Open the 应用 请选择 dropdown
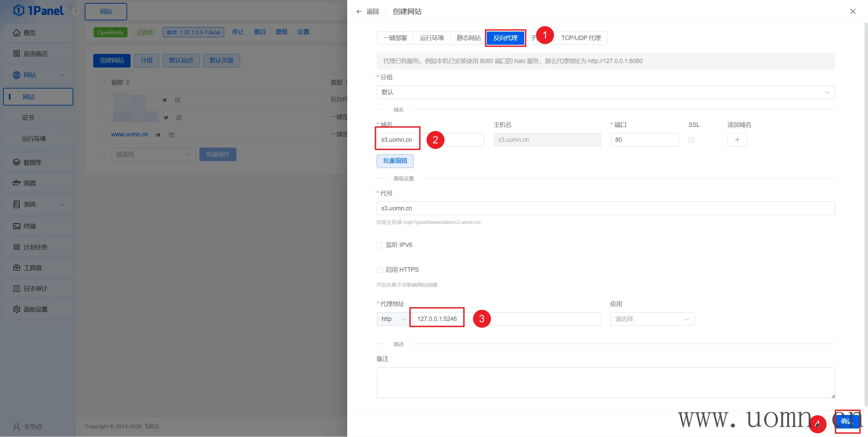 (x=652, y=319)
